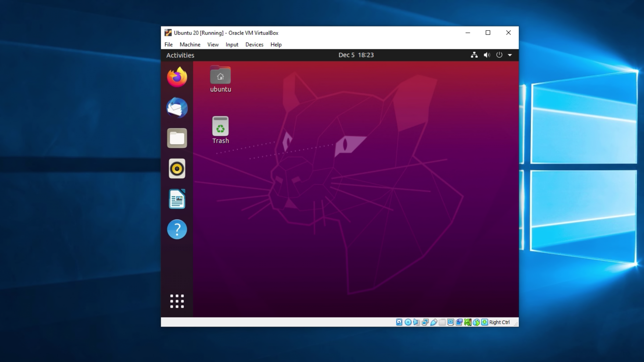Screen dimensions: 644x362
Task: Click the VirtualBox Devices menu
Action: tap(254, 44)
